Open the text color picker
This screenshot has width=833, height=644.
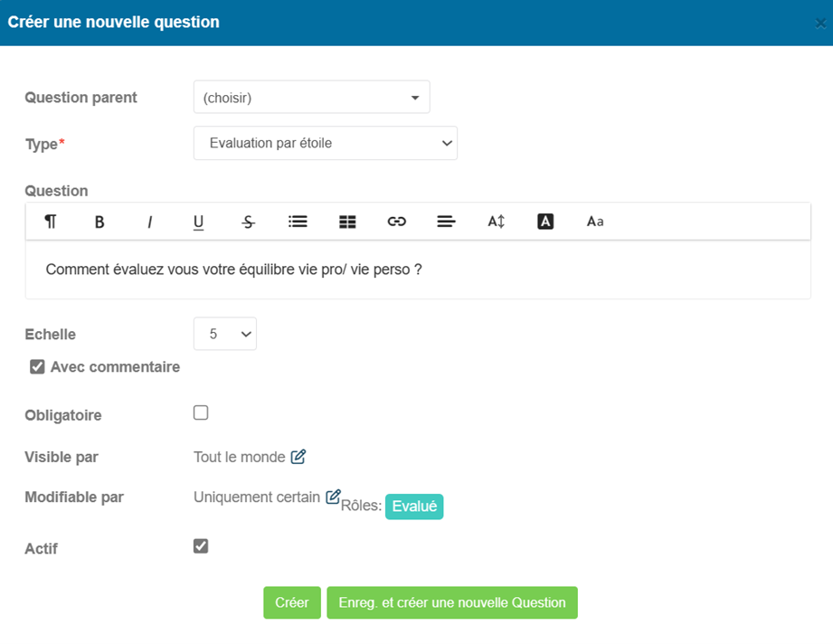pos(545,222)
